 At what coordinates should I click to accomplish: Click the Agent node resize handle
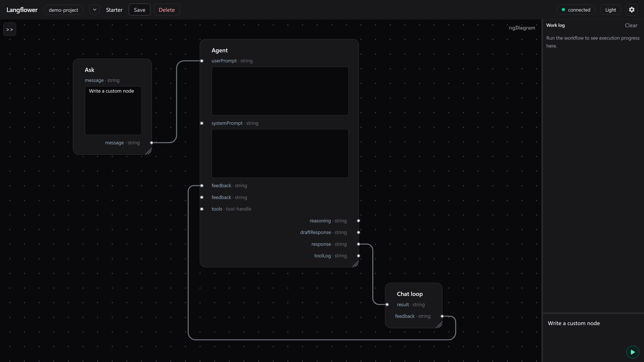(355, 264)
